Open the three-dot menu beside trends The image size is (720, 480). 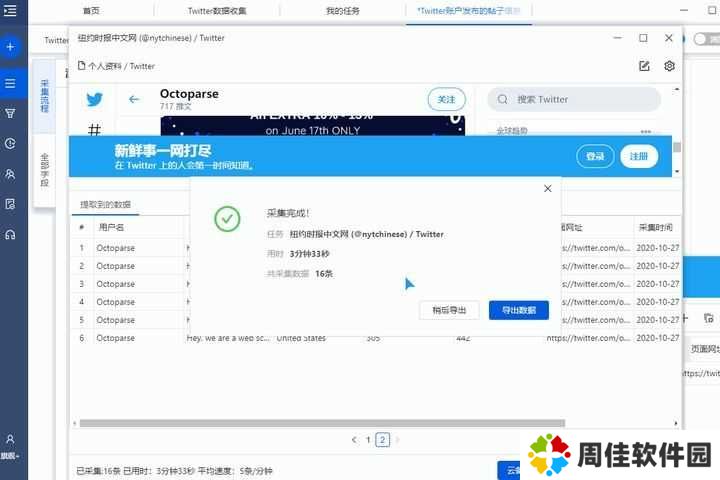click(646, 131)
